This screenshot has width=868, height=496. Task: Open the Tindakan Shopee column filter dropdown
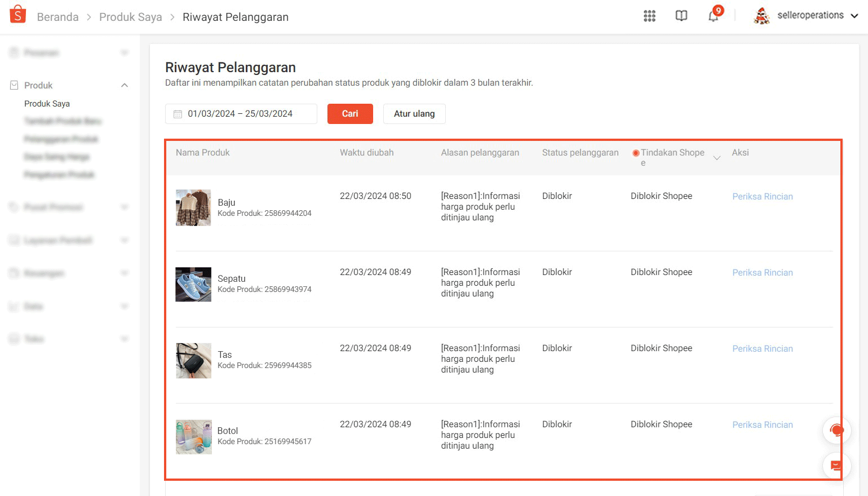(717, 158)
